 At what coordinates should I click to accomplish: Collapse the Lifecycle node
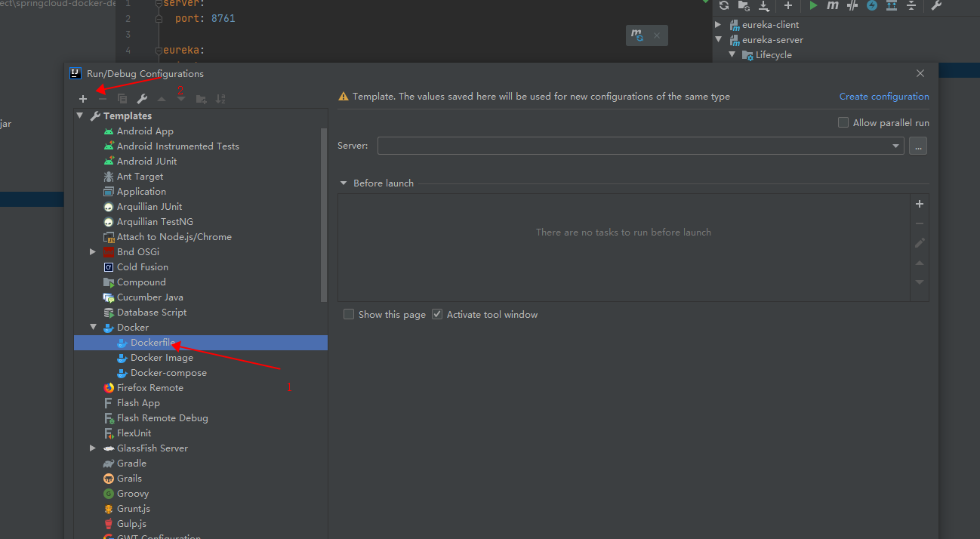tap(732, 55)
